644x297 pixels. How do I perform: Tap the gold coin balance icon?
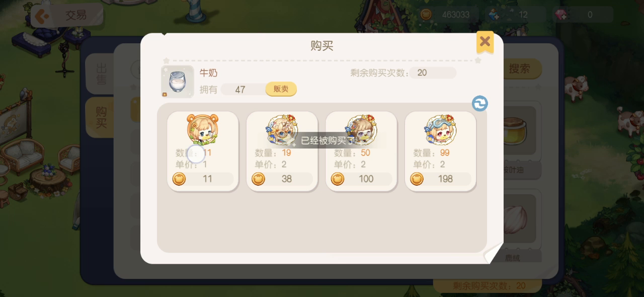click(x=427, y=15)
